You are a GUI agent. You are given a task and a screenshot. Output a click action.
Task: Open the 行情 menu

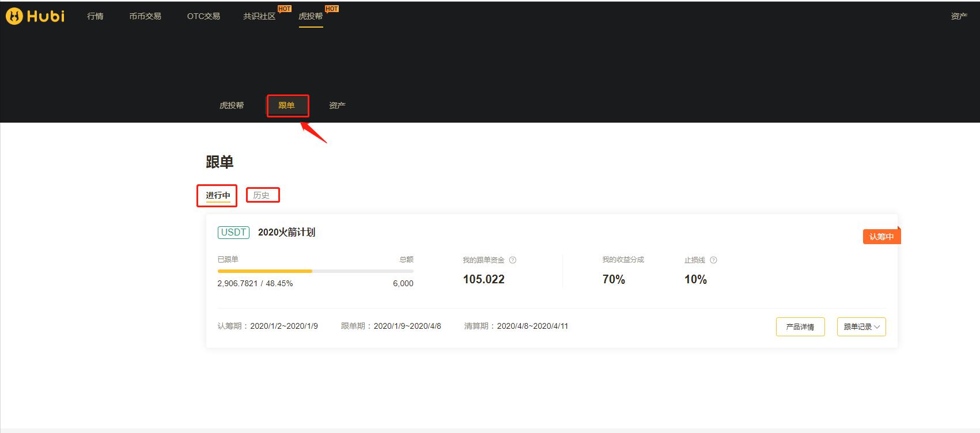pos(95,16)
